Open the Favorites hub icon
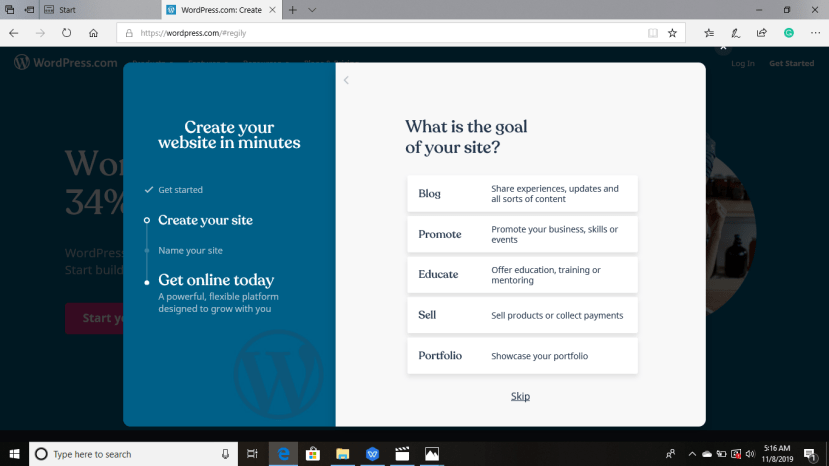 (x=709, y=33)
